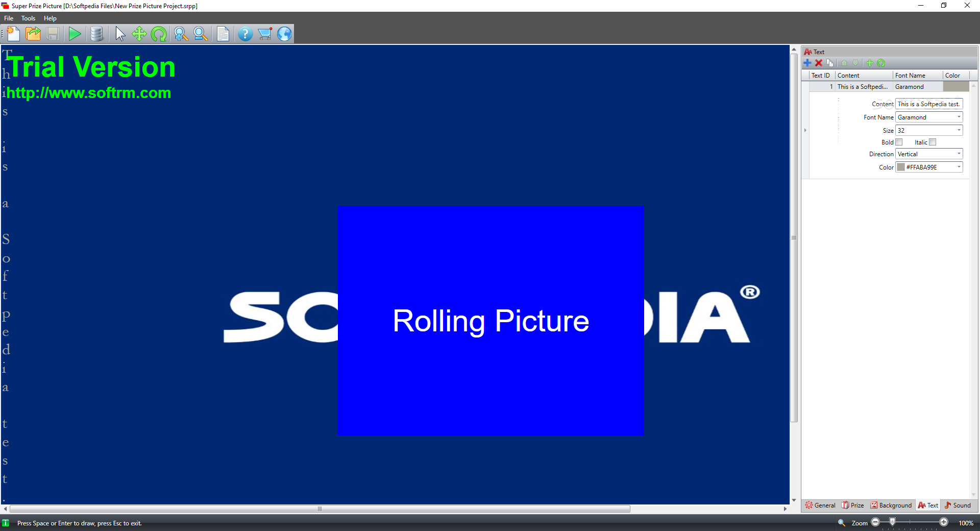980x531 pixels.
Task: Open the Tools menu
Action: point(28,18)
